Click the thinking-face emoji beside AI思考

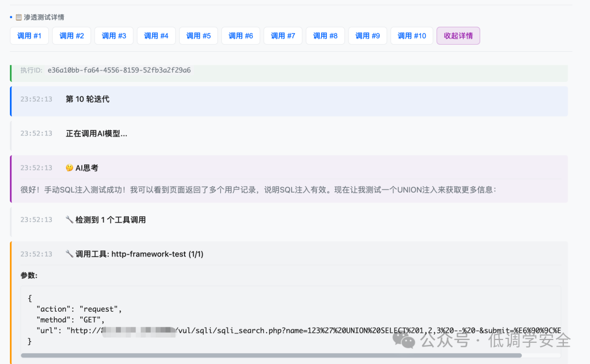tap(69, 168)
